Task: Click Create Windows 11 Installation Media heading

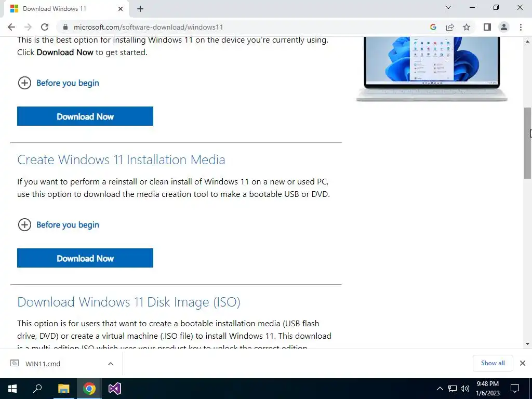Action: click(x=121, y=160)
